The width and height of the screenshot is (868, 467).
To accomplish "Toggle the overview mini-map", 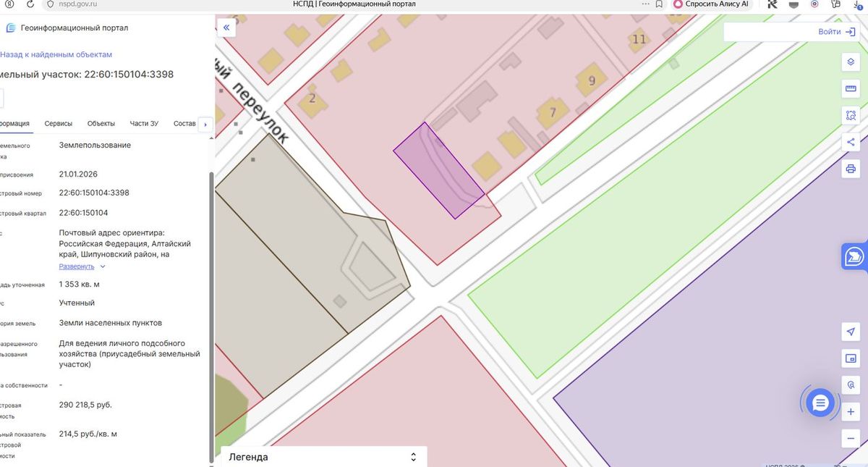I will click(851, 358).
